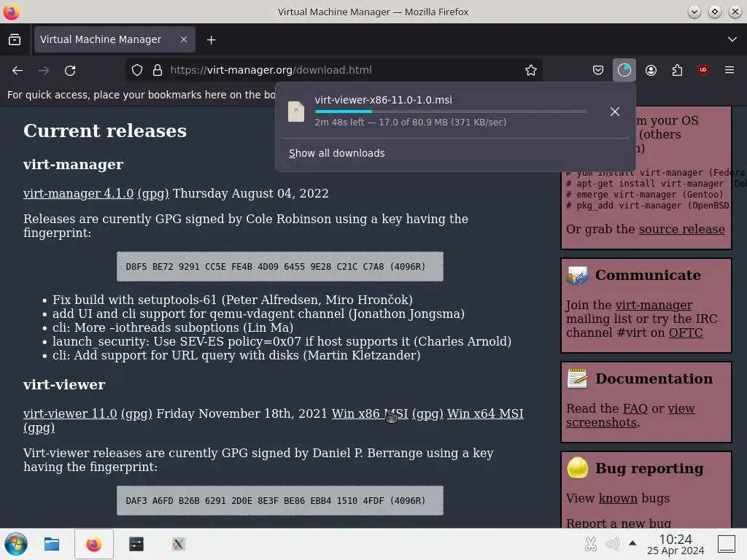Open Firefox View button at tab bar
The image size is (747, 560).
[15, 39]
